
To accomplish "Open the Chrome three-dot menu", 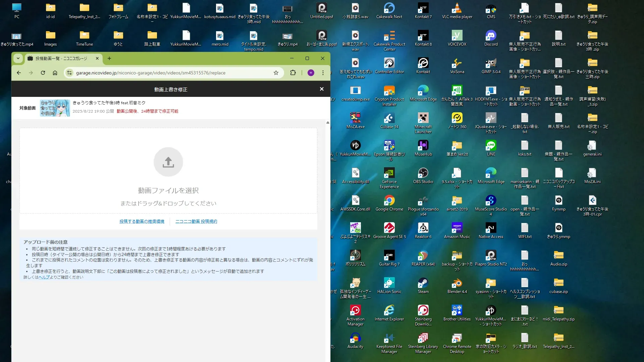I will pos(323,73).
